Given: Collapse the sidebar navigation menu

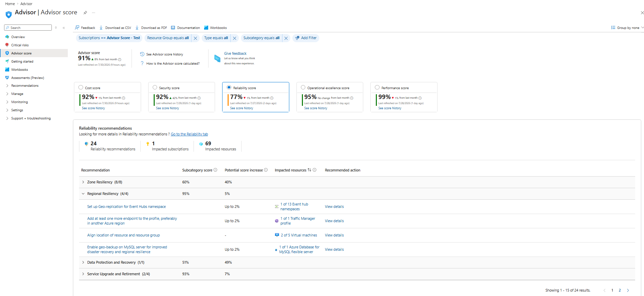Looking at the screenshot, I should pyautogui.click(x=64, y=28).
